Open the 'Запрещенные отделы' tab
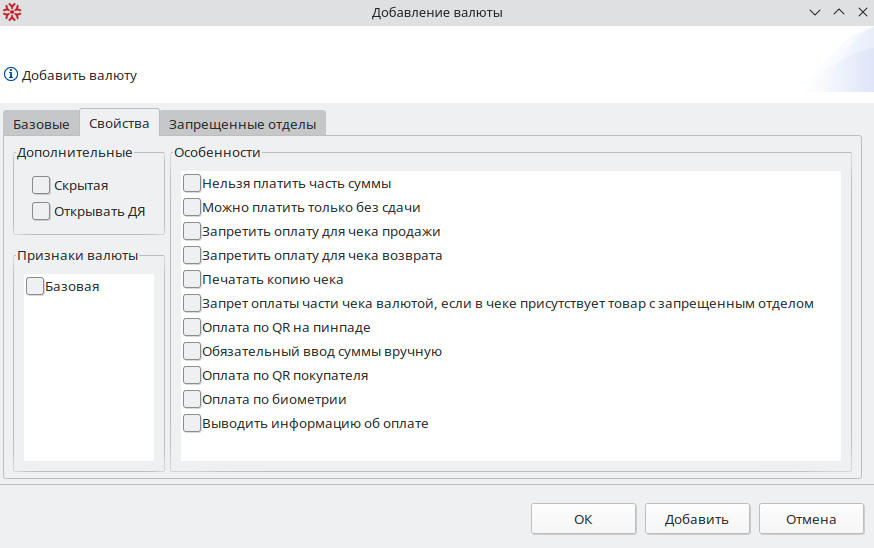This screenshot has height=548, width=874. click(x=242, y=125)
